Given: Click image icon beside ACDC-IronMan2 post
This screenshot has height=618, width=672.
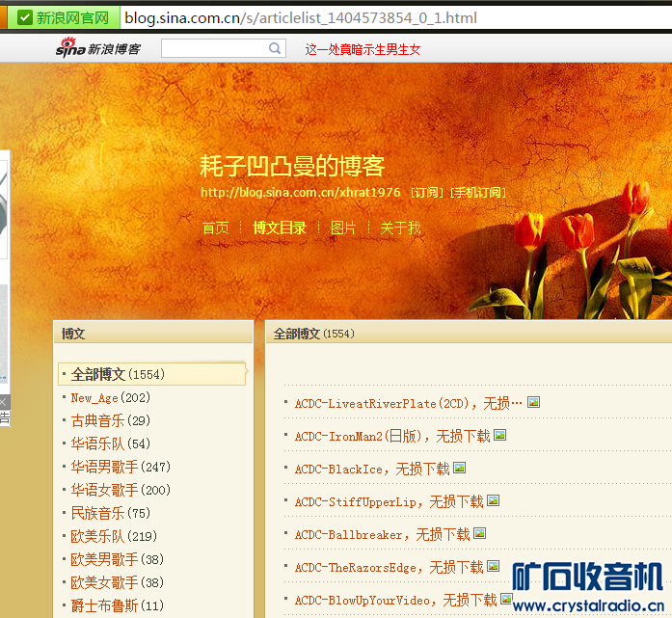Looking at the screenshot, I should point(499,435).
